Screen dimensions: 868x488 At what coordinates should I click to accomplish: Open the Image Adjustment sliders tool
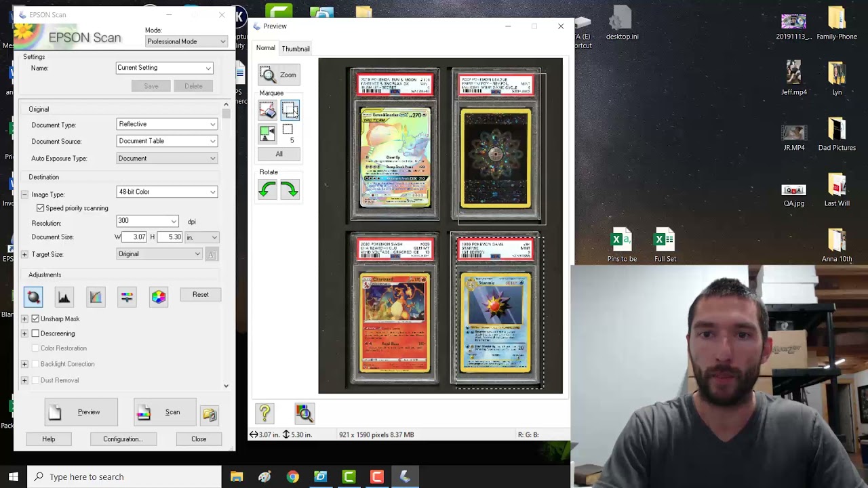click(x=127, y=297)
